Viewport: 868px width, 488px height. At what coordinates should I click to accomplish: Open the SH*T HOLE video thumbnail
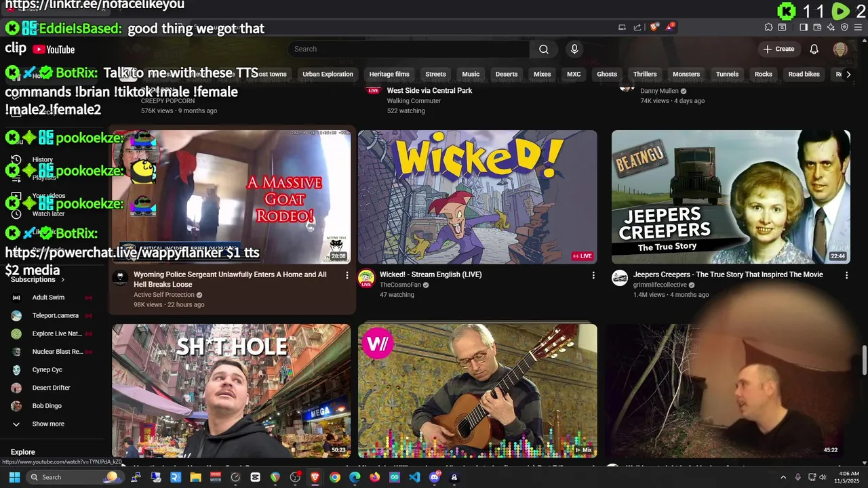click(x=231, y=390)
